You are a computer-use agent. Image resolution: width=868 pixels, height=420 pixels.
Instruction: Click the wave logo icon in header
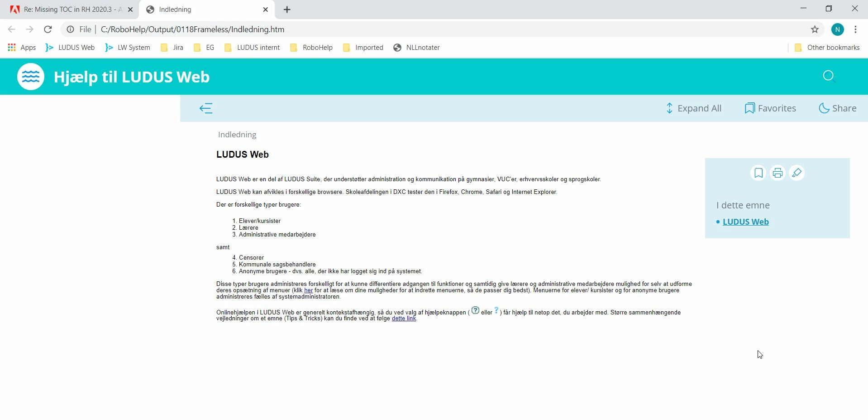[x=31, y=77]
